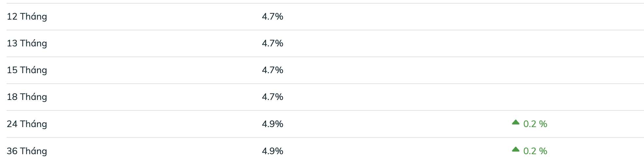Click the 0.2 % change for 36 Tháng
Screen dimensions: 644x164
click(x=535, y=151)
